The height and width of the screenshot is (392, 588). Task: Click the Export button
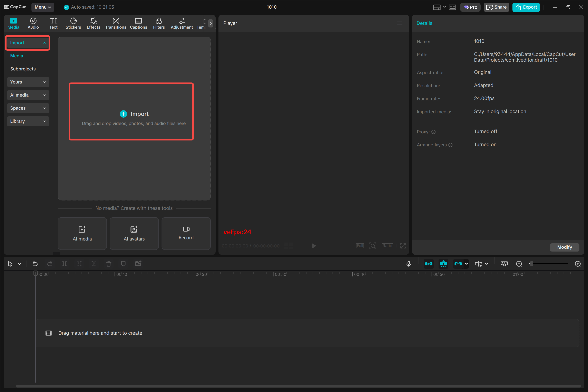tap(526, 7)
